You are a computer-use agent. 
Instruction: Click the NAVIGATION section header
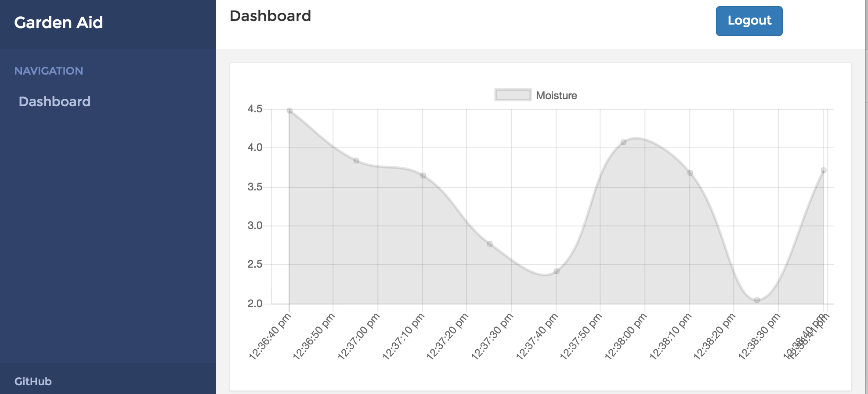click(x=49, y=71)
